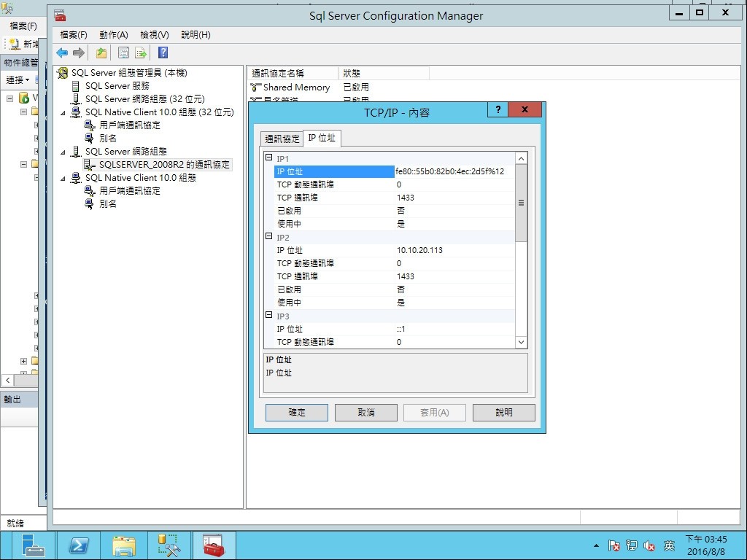
Task: Open the 動作(A) menu
Action: point(113,35)
